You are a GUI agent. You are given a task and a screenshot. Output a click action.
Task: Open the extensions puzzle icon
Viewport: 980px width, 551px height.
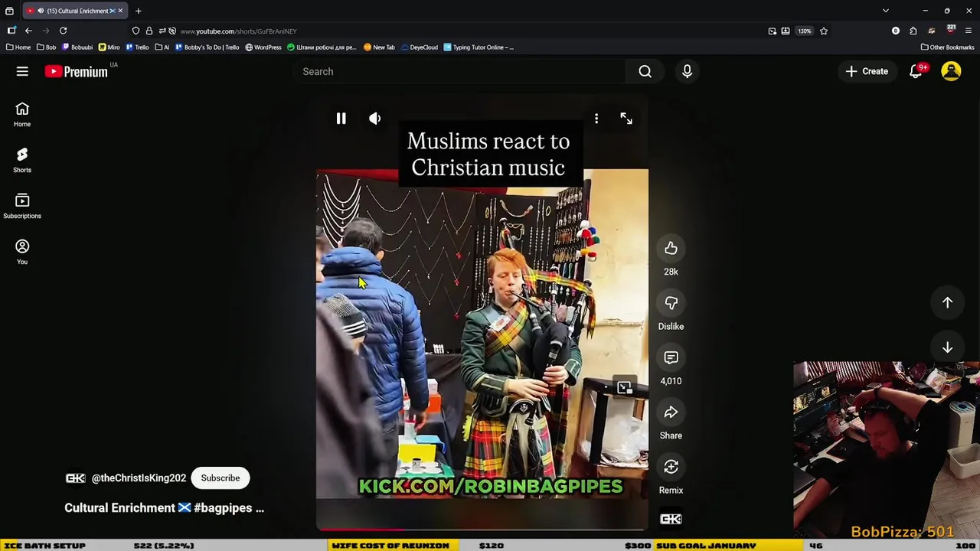(x=913, y=31)
